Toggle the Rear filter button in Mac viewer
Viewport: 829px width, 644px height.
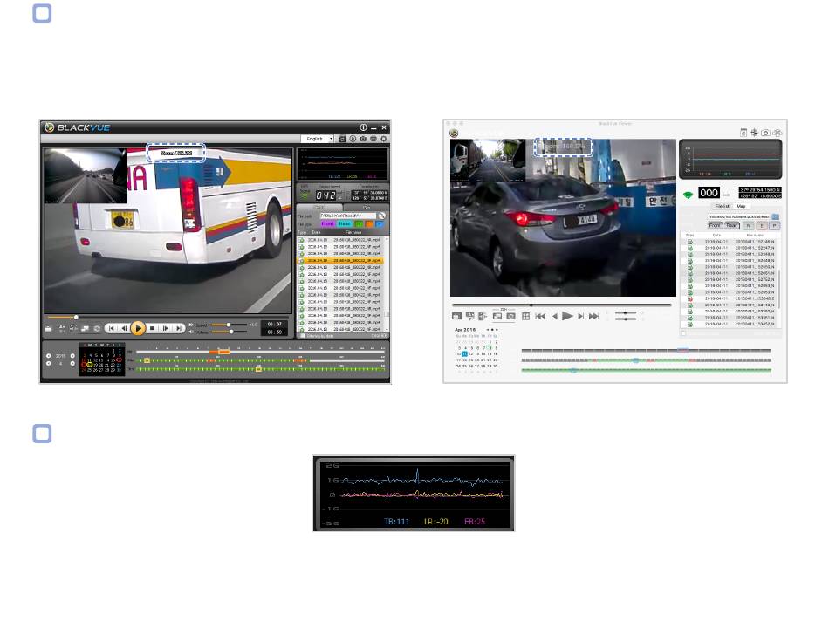731,225
